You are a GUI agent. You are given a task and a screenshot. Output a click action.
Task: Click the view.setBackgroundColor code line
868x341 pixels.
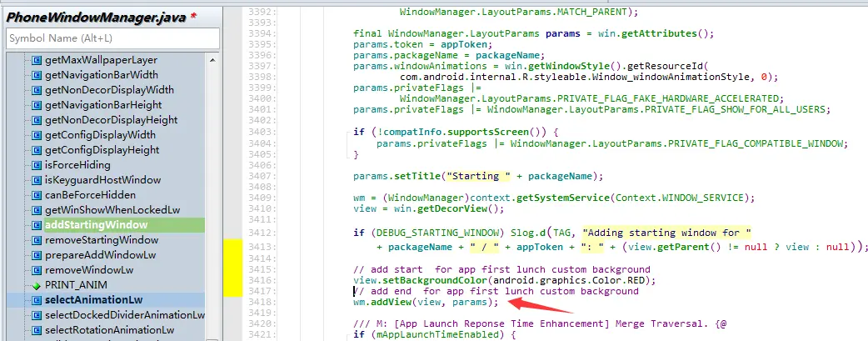[x=504, y=281]
